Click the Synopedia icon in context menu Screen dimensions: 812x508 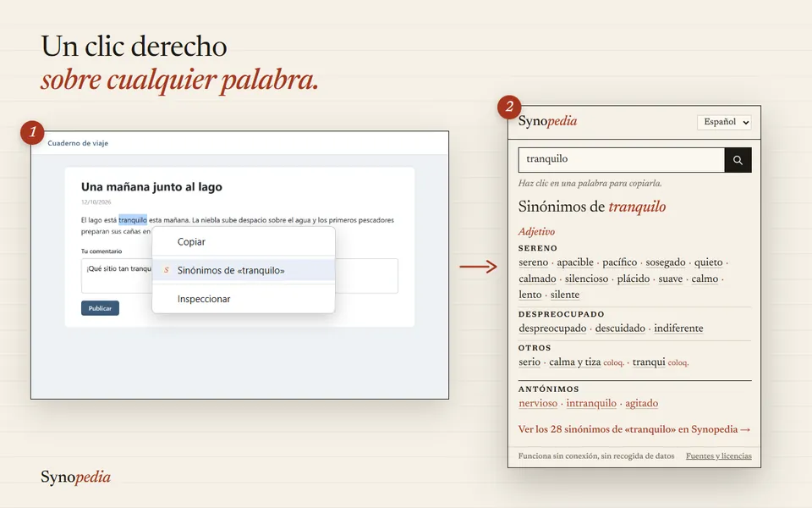(x=167, y=270)
